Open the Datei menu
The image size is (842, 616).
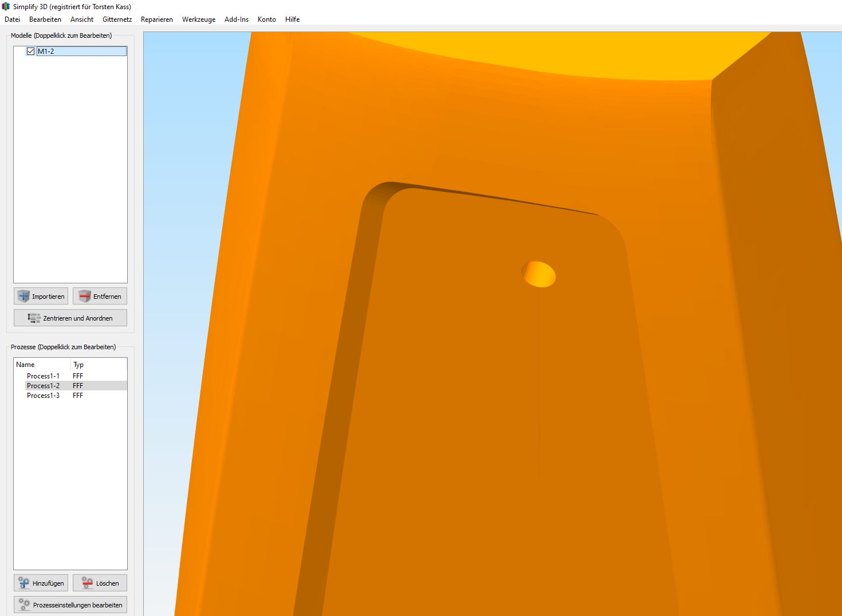point(12,19)
